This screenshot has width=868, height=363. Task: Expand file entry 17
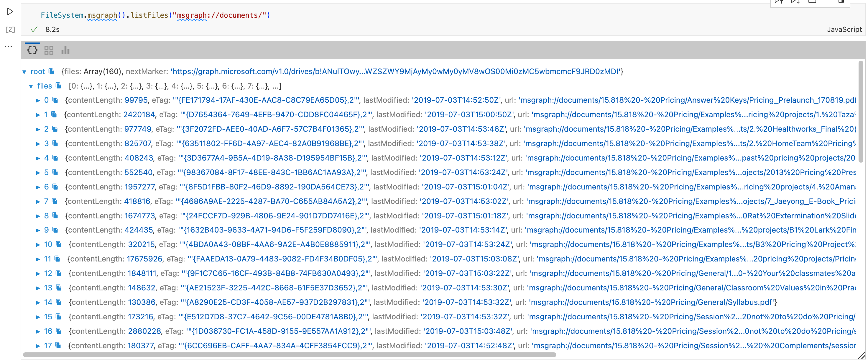coord(38,346)
